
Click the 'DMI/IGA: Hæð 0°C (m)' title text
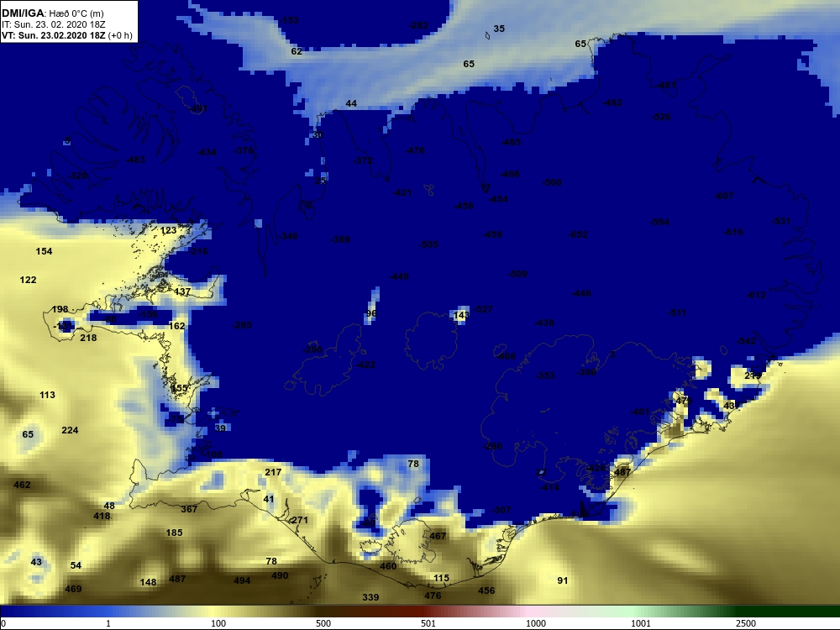coord(52,13)
